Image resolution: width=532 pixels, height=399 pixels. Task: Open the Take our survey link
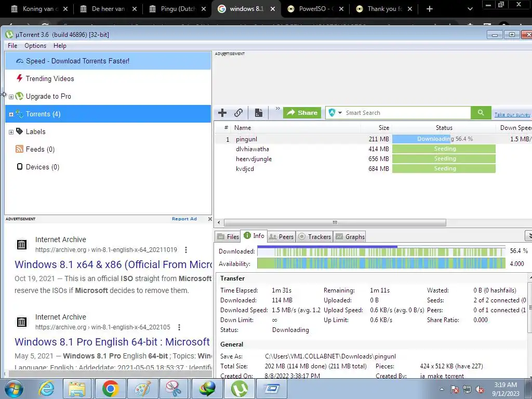tap(512, 115)
